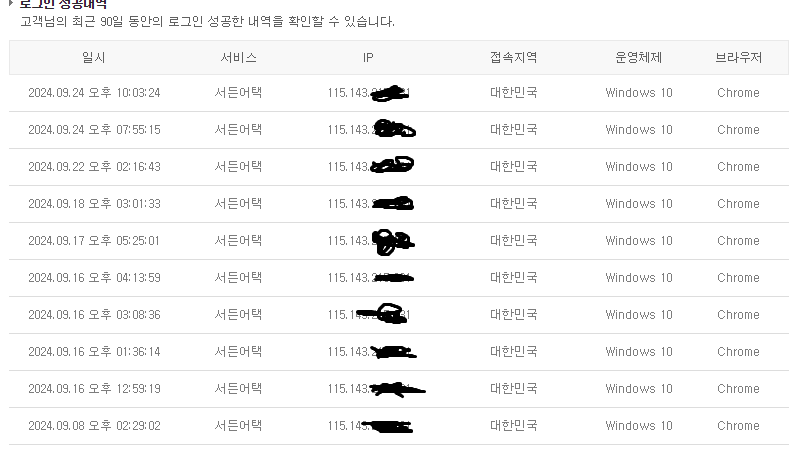800x461 pixels.
Task: Click the 2024.09.16 오후 12:59:19 timestamp
Action: point(94,389)
